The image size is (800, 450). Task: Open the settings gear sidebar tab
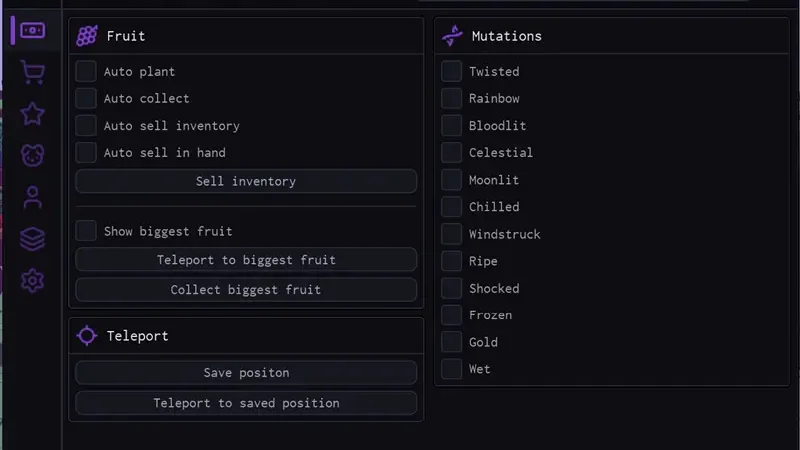coord(32,280)
